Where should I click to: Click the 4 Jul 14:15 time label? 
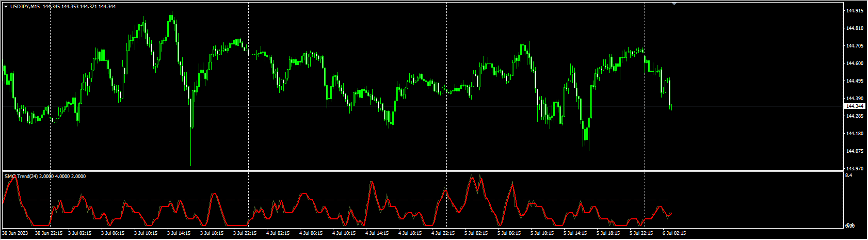tap(378, 233)
